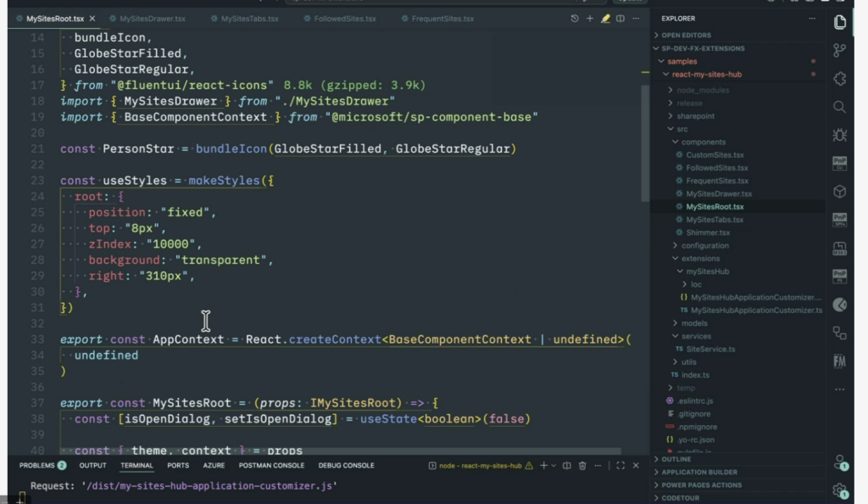Open the M365 activity bar icon
This screenshot has height=504, width=868.
coord(840,248)
